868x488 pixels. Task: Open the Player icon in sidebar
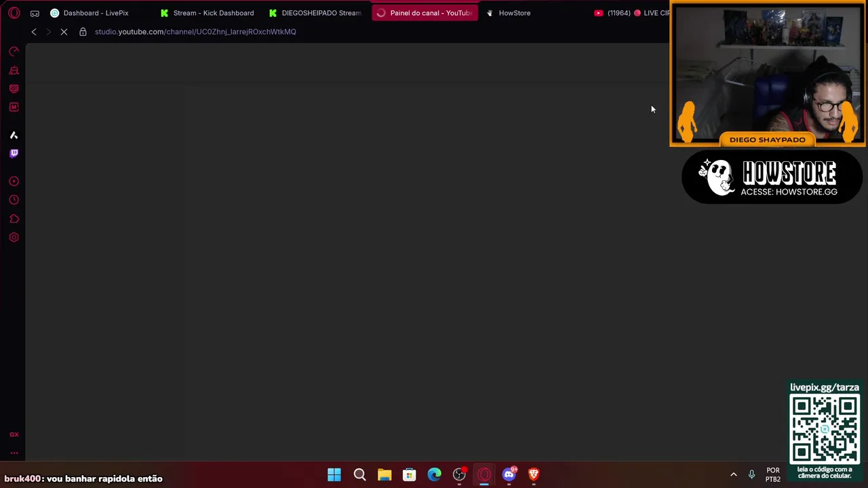14,182
